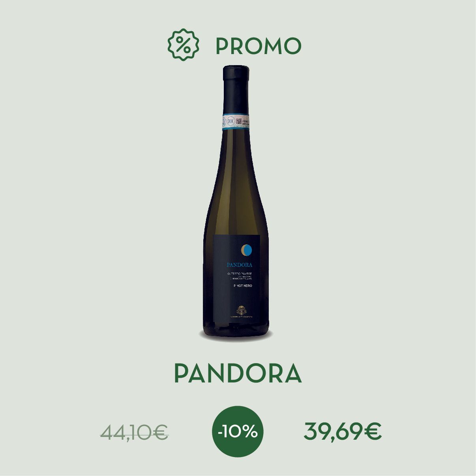Click the Oltrepò Pavese text on label

pyautogui.click(x=240, y=274)
